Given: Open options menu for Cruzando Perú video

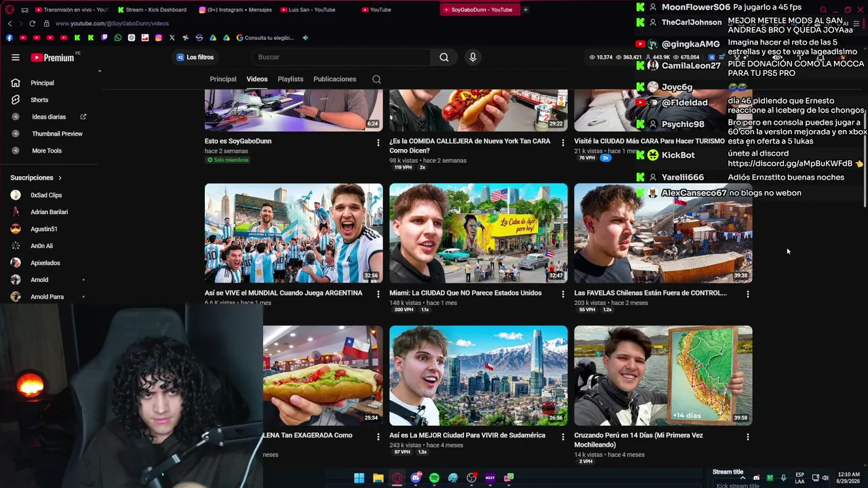Looking at the screenshot, I should pos(747,437).
